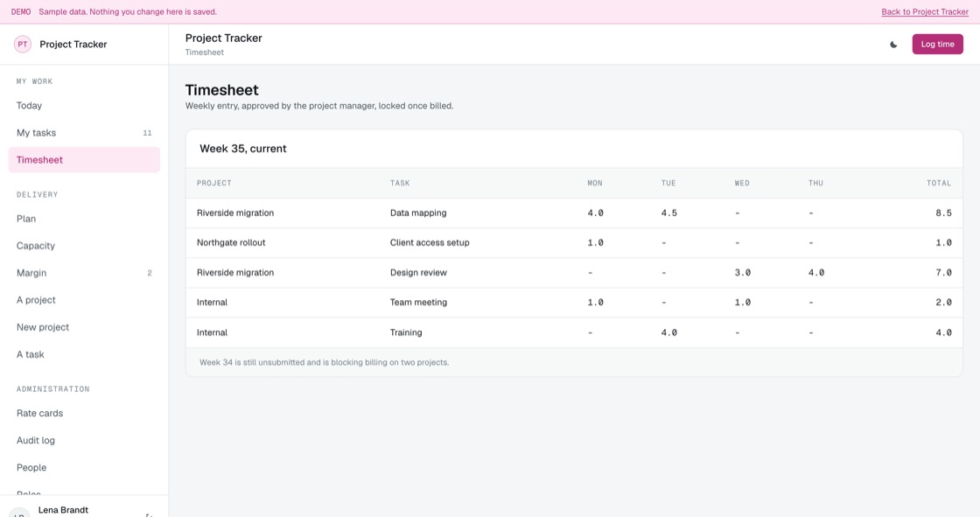Select the Team meeting task cell
The image size is (980, 517).
coord(418,303)
